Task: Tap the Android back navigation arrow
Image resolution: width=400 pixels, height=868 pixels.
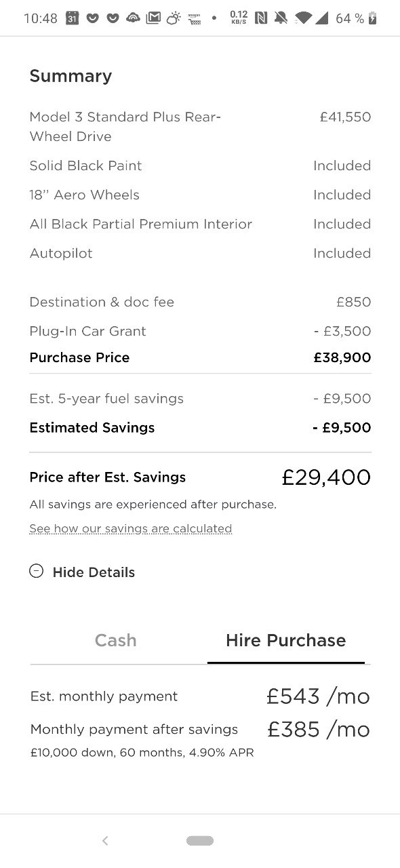Action: pyautogui.click(x=105, y=841)
